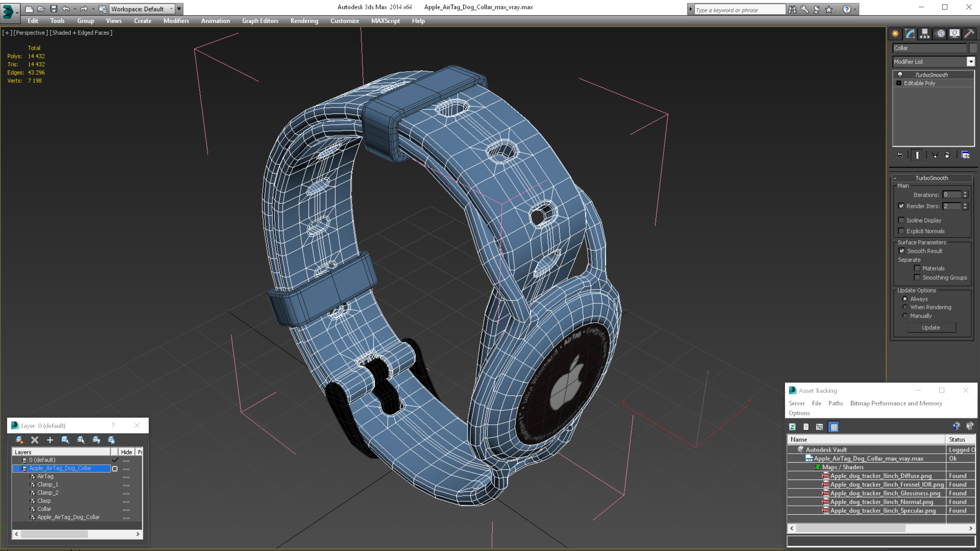Open the Rendering menu
Viewport: 980px width, 551px height.
click(304, 21)
